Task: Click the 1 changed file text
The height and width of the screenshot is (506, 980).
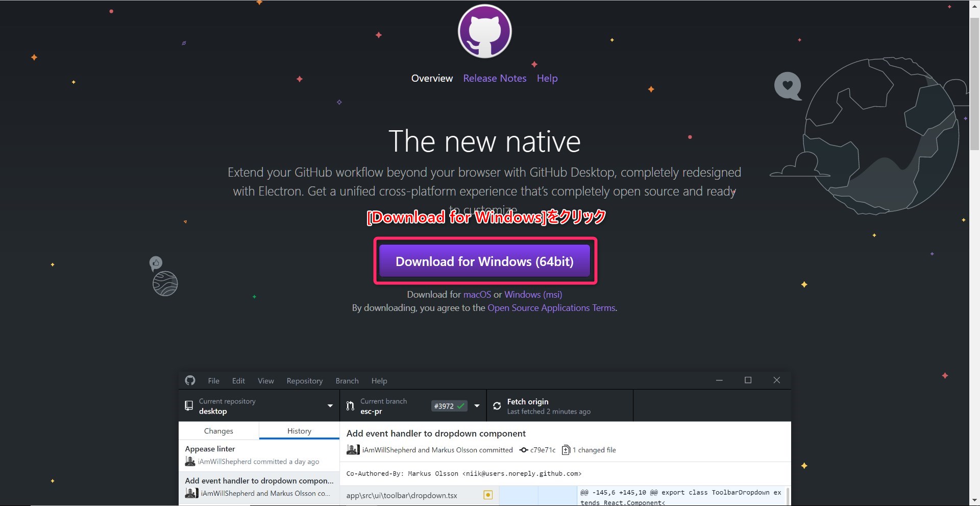Action: click(x=594, y=450)
